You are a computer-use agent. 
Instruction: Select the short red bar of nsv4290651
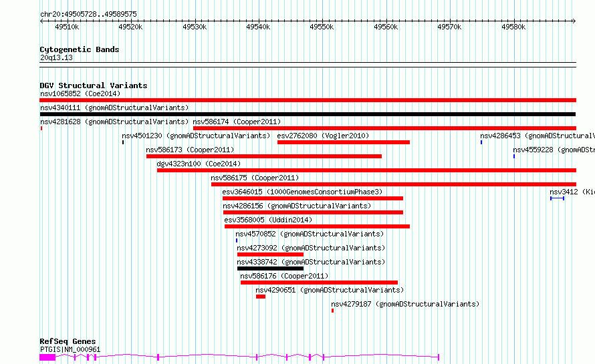coord(261,297)
